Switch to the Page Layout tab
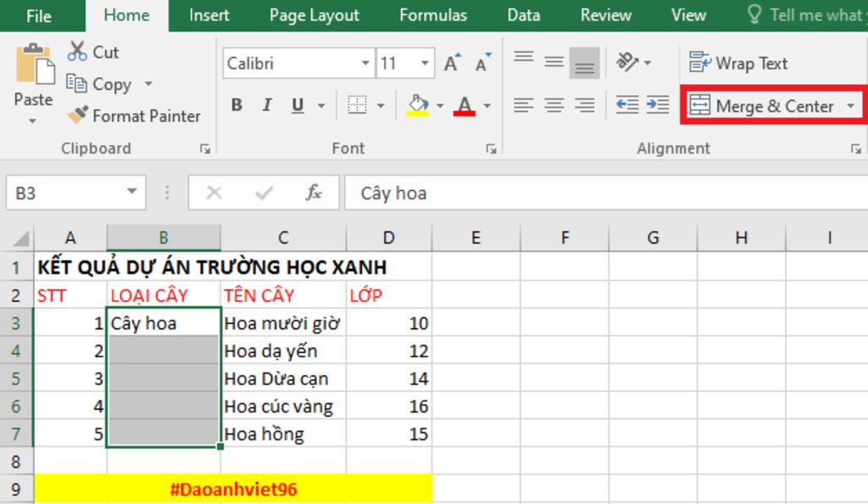The width and height of the screenshot is (868, 504). (314, 15)
